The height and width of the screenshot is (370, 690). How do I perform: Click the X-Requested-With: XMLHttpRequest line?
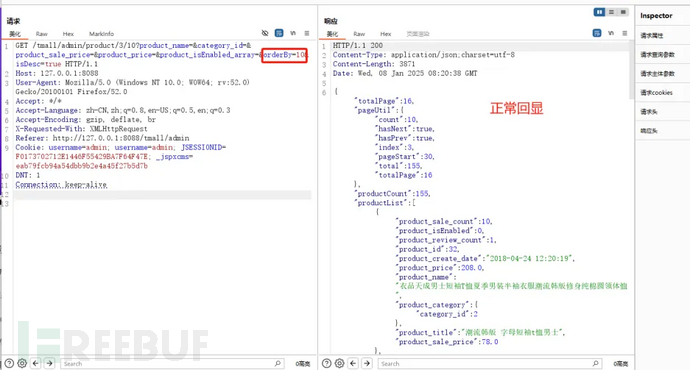pyautogui.click(x=81, y=129)
